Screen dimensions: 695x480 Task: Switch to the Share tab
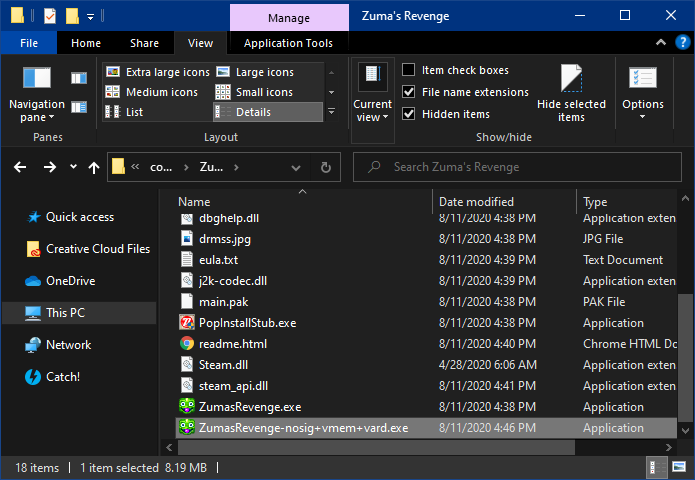coord(144,43)
